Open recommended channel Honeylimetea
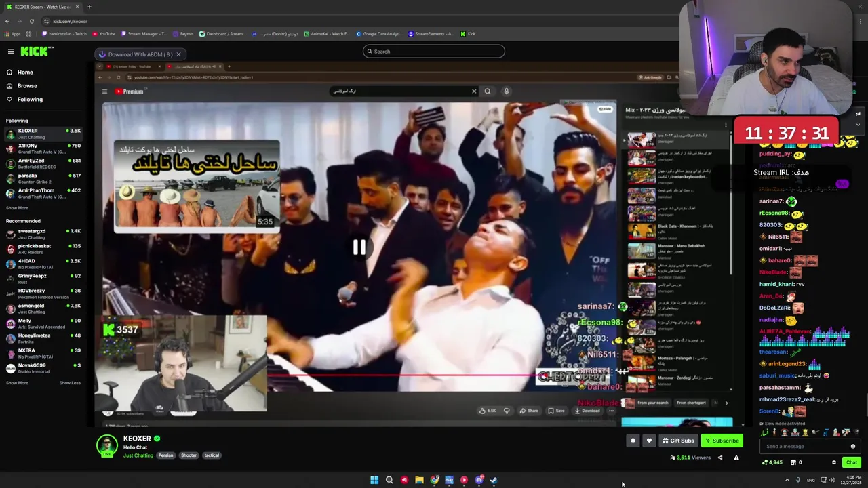The image size is (868, 488). click(x=43, y=338)
